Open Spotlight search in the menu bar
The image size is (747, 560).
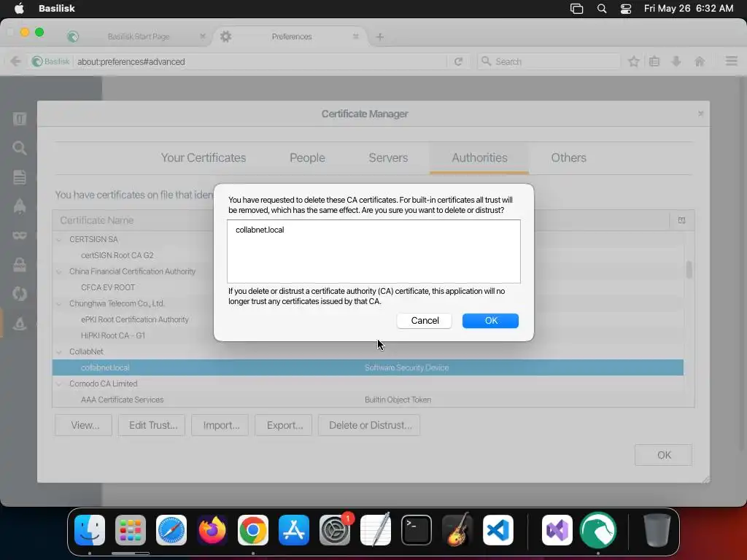pos(602,9)
